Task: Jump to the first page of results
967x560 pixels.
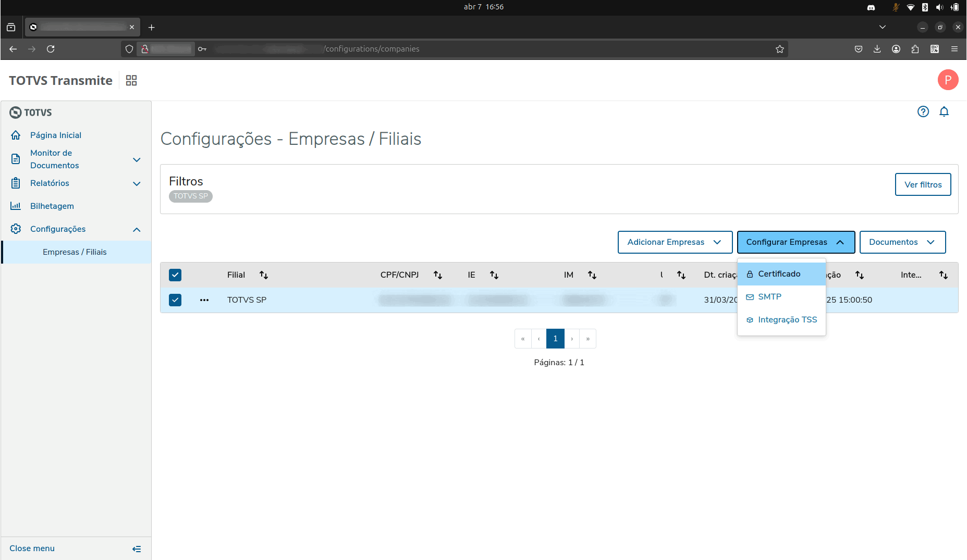Action: (x=523, y=339)
